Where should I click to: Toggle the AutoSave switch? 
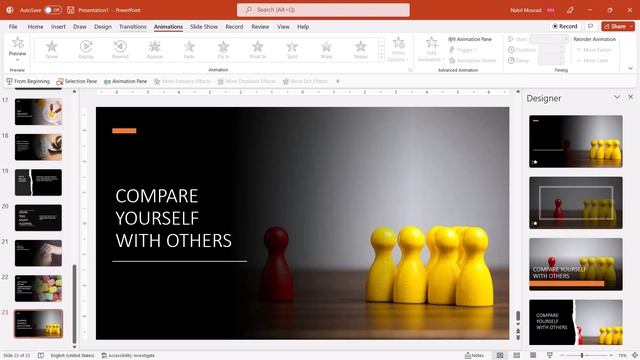[x=53, y=10]
